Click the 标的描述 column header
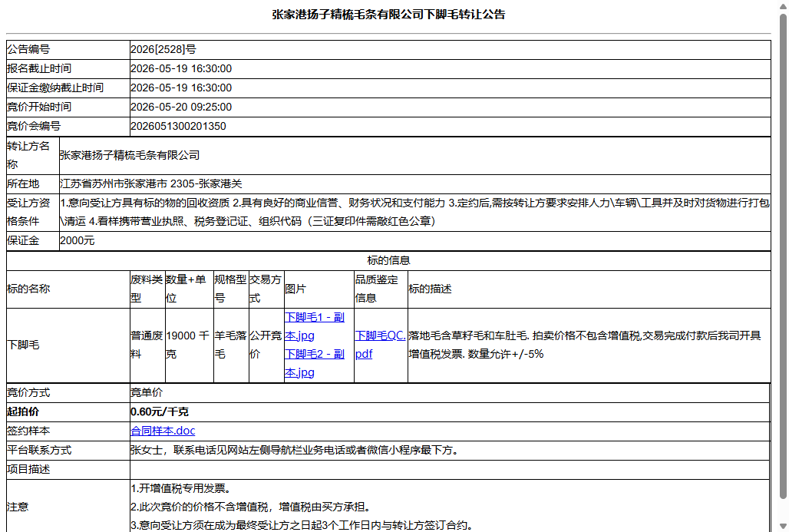Viewport: 789px width, 532px height. pos(589,289)
